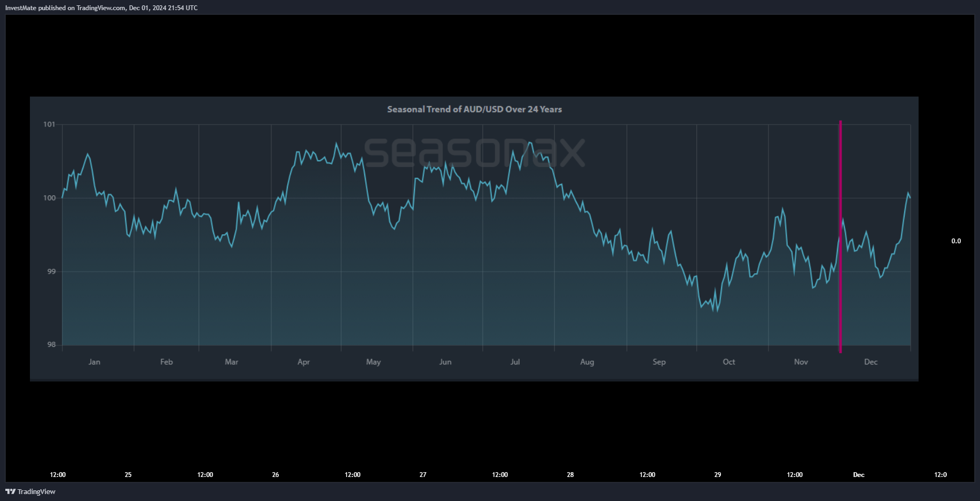980x501 pixels.
Task: Click the '101' y-axis value
Action: coord(49,124)
